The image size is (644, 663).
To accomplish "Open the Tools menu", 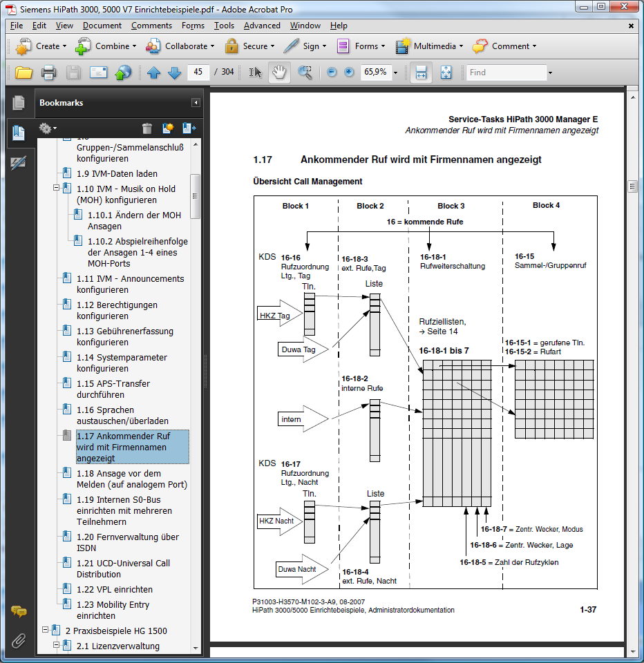I will [x=224, y=26].
